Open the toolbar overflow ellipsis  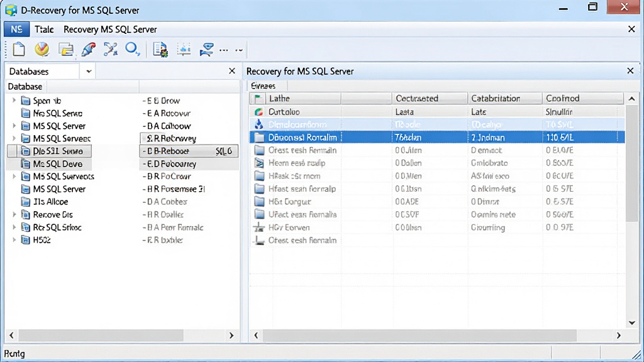[224, 50]
